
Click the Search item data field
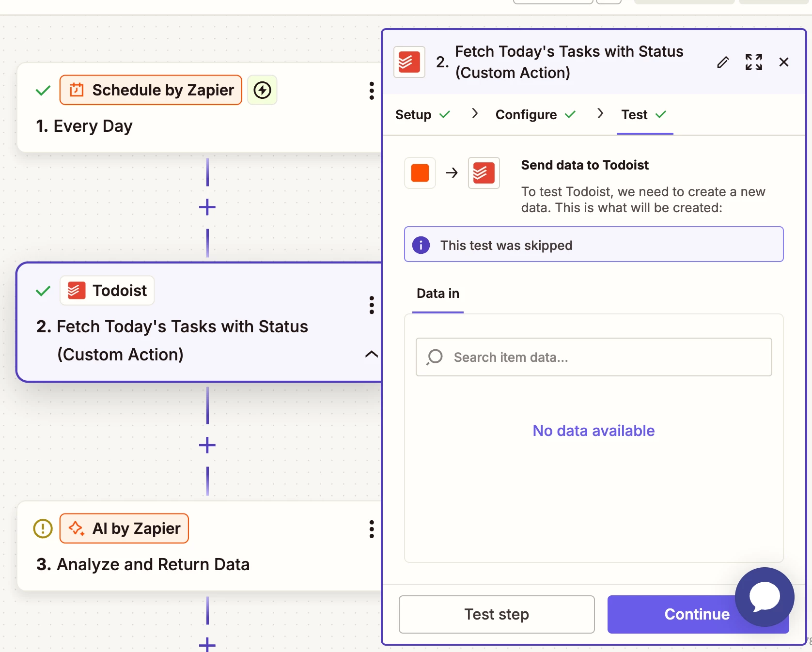[594, 357]
